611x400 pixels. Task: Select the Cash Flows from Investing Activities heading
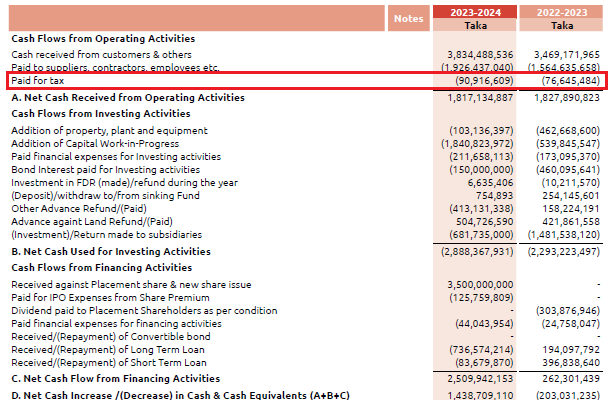point(100,114)
